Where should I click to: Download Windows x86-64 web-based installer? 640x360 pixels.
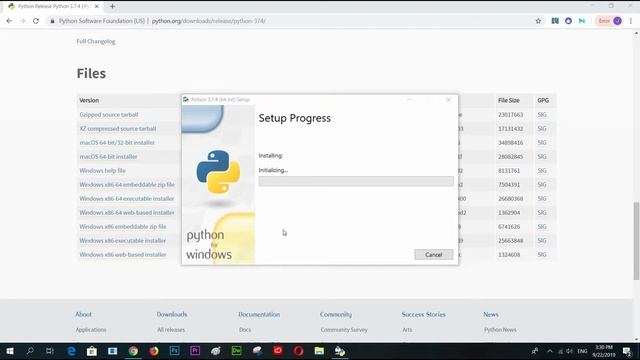127,213
